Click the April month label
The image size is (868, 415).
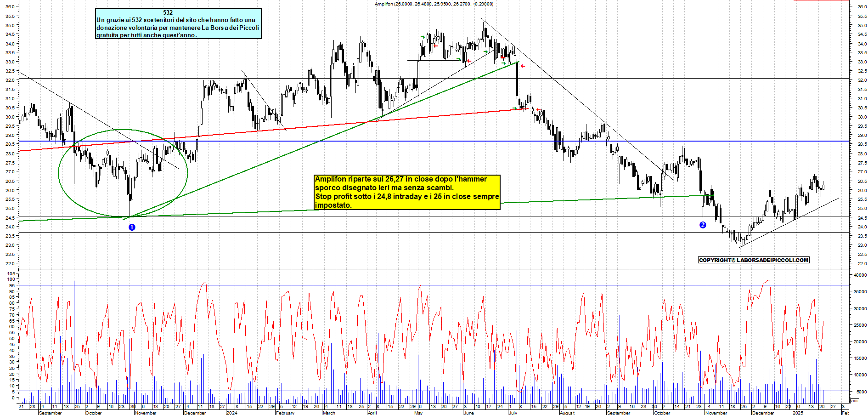[372, 413]
